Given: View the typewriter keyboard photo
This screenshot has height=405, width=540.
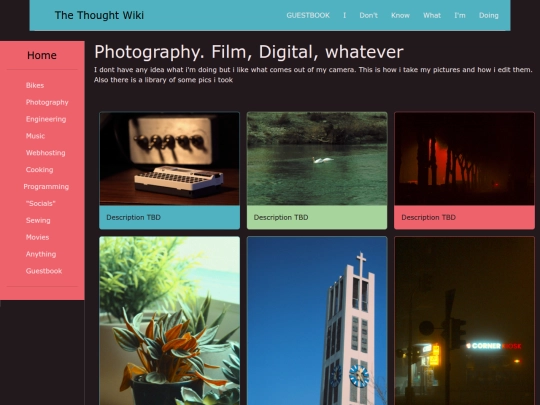Looking at the screenshot, I should pyautogui.click(x=169, y=158).
